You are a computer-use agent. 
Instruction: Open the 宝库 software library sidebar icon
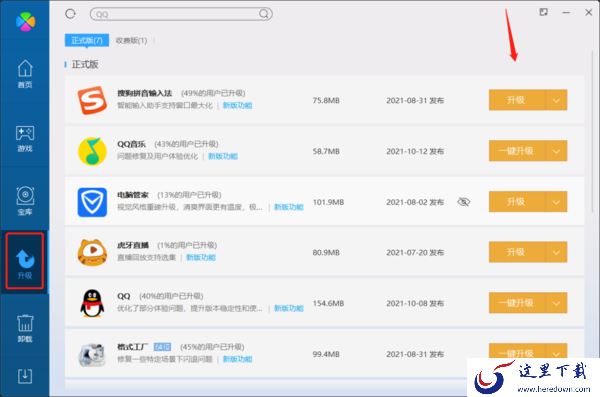25,201
